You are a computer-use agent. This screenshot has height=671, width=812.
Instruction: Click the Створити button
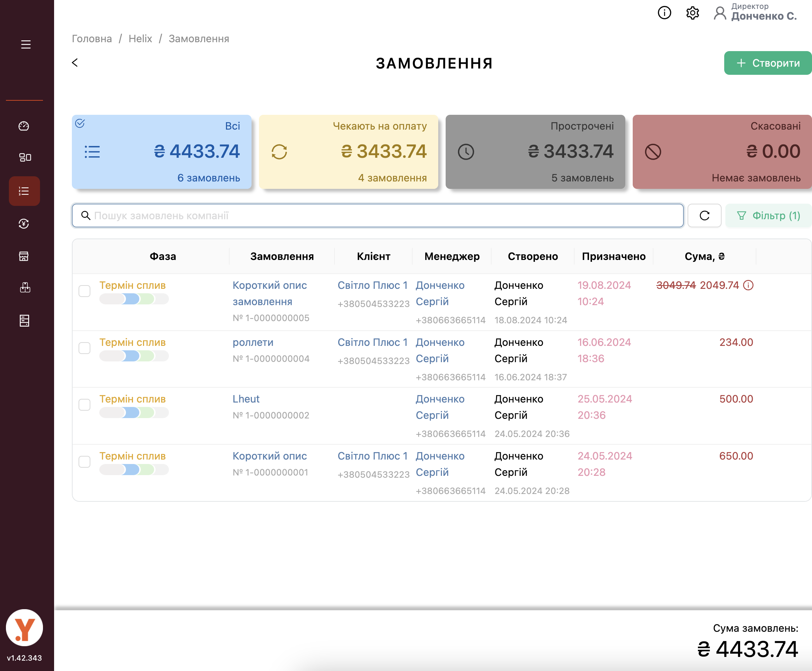(768, 63)
